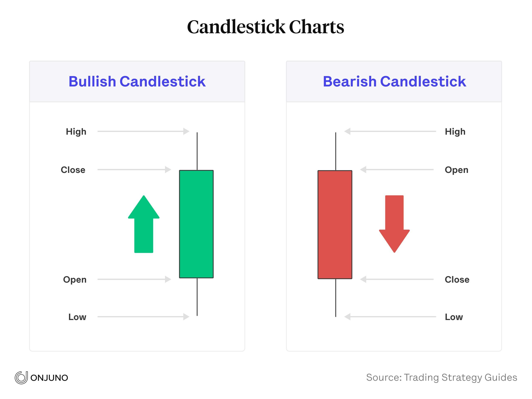Click the "Close" label in the bullish panel

coord(73,170)
